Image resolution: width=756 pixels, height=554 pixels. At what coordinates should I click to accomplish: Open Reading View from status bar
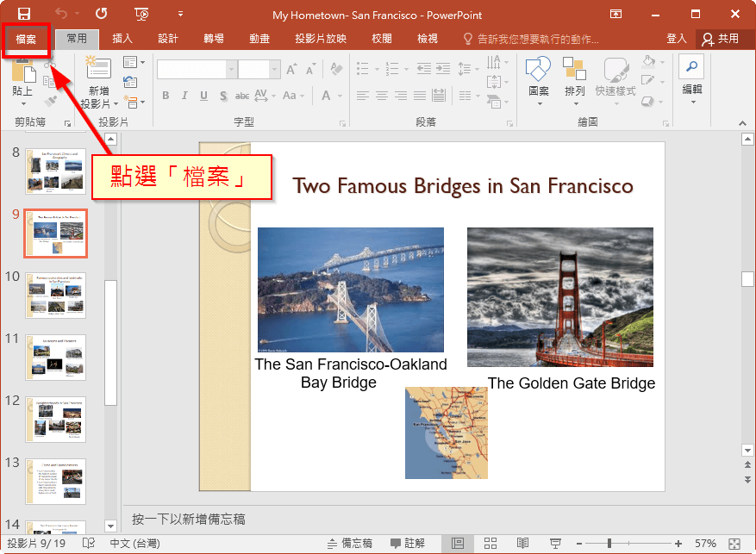522,544
